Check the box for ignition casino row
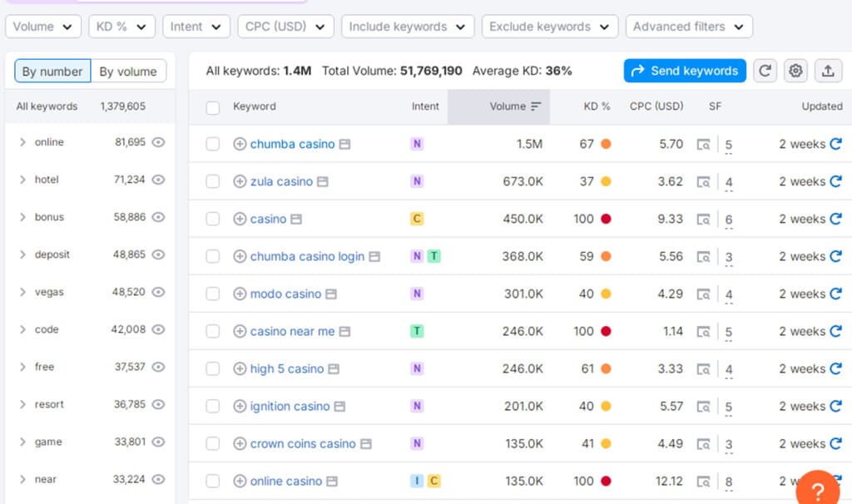Image resolution: width=852 pixels, height=504 pixels. [x=213, y=406]
